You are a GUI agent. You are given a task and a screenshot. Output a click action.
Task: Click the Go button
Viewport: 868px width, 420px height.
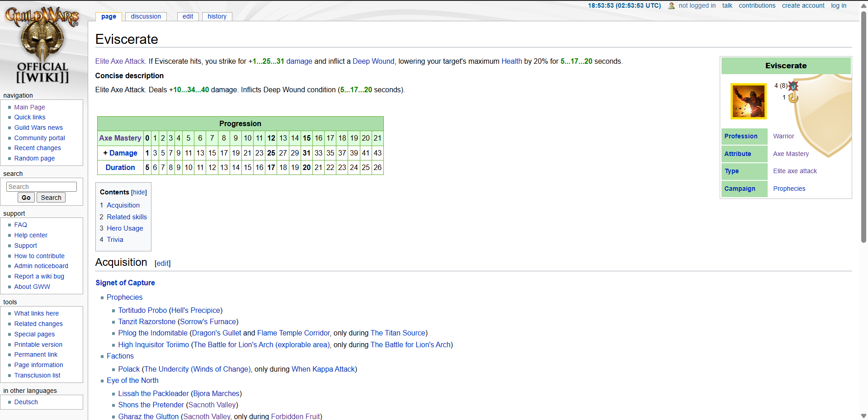coord(26,198)
